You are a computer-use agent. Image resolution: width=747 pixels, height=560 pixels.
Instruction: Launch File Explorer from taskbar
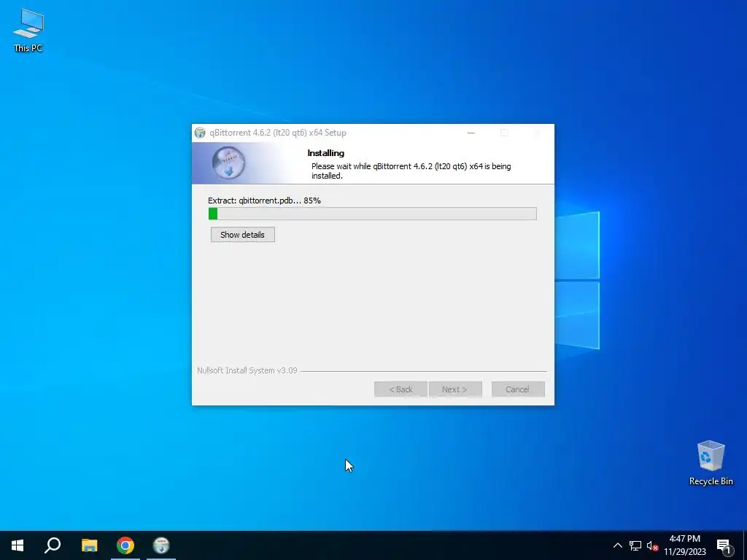pyautogui.click(x=89, y=545)
